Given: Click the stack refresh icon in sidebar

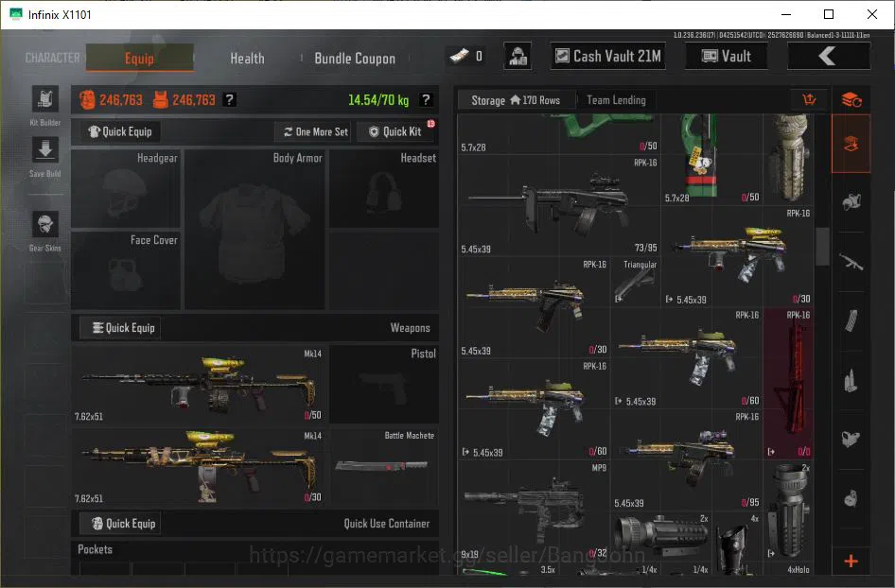Looking at the screenshot, I should tap(851, 100).
